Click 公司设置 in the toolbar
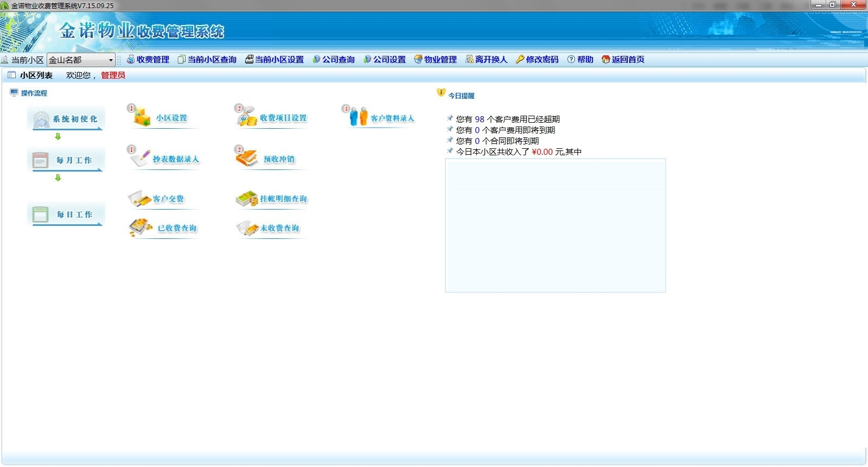This screenshot has height=467, width=868. tap(385, 60)
